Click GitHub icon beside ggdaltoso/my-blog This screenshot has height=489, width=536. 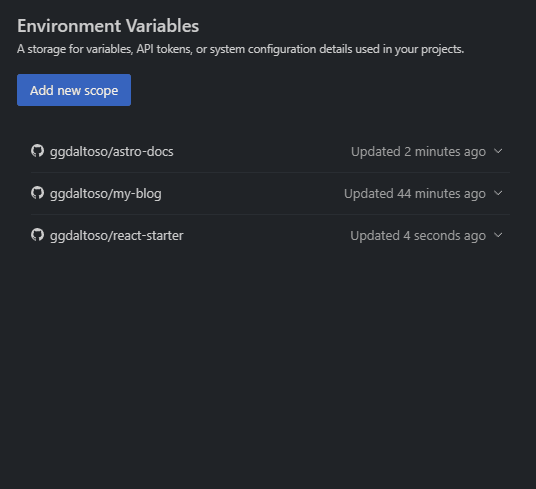pyautogui.click(x=38, y=193)
